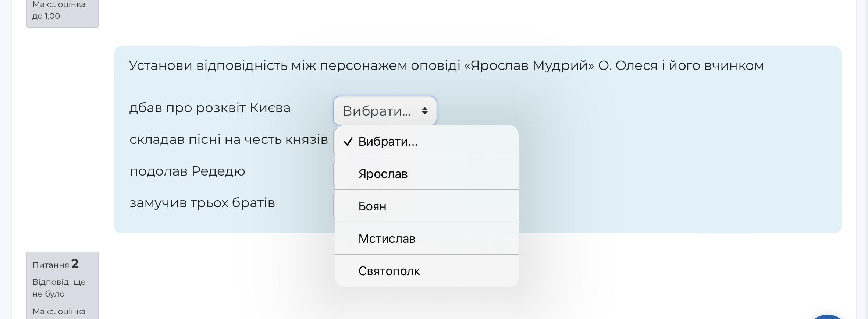Viewport: 868px width, 319px height.
Task: Choose Боян in the dropdown options
Action: coord(372,206)
